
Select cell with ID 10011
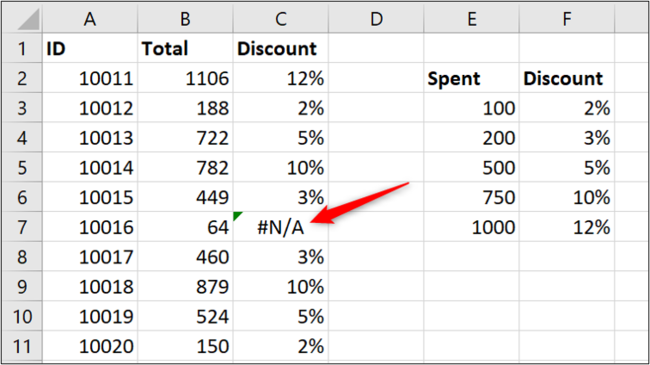(90, 78)
